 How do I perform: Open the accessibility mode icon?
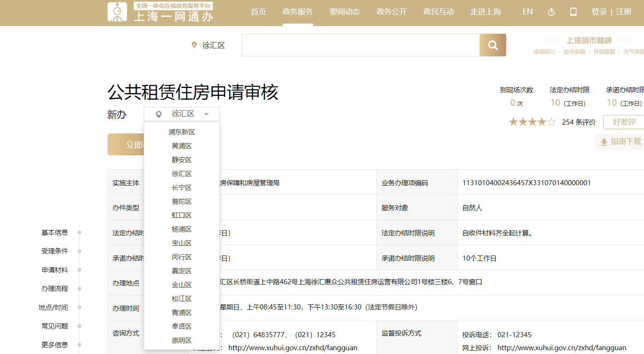tap(551, 12)
